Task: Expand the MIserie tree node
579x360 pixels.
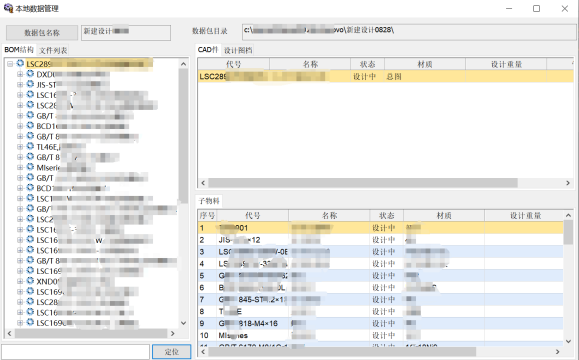Action: click(20, 167)
